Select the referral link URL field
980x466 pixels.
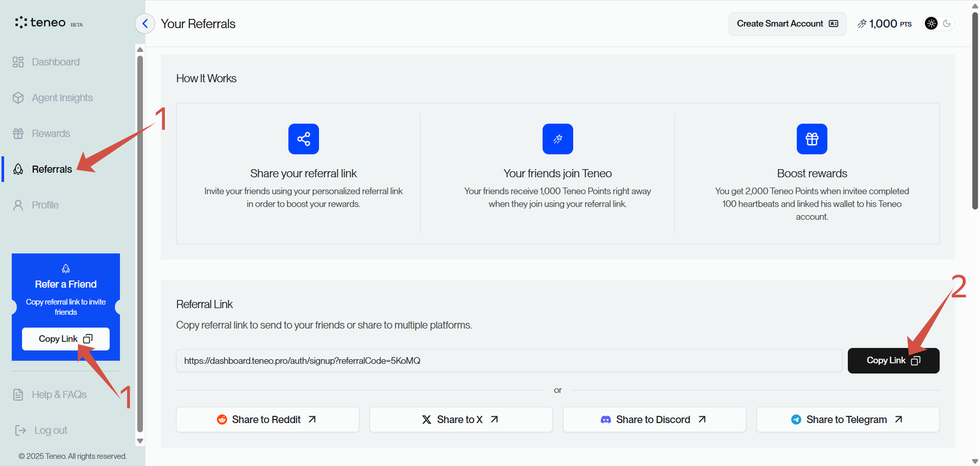(508, 361)
